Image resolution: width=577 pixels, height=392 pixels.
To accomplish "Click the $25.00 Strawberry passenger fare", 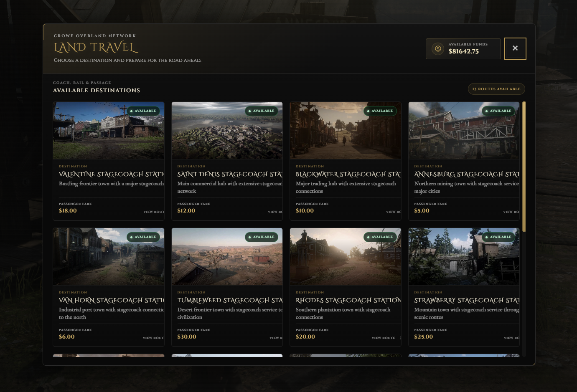I will tap(424, 337).
